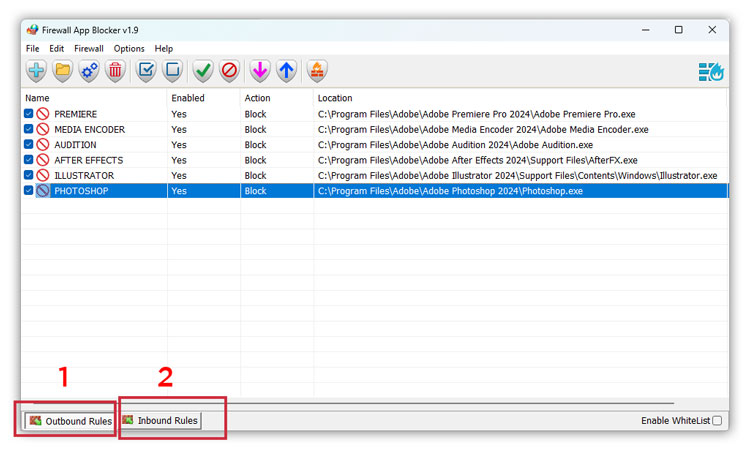Click the Adobe Premiere Pro.exe location path

tap(476, 114)
